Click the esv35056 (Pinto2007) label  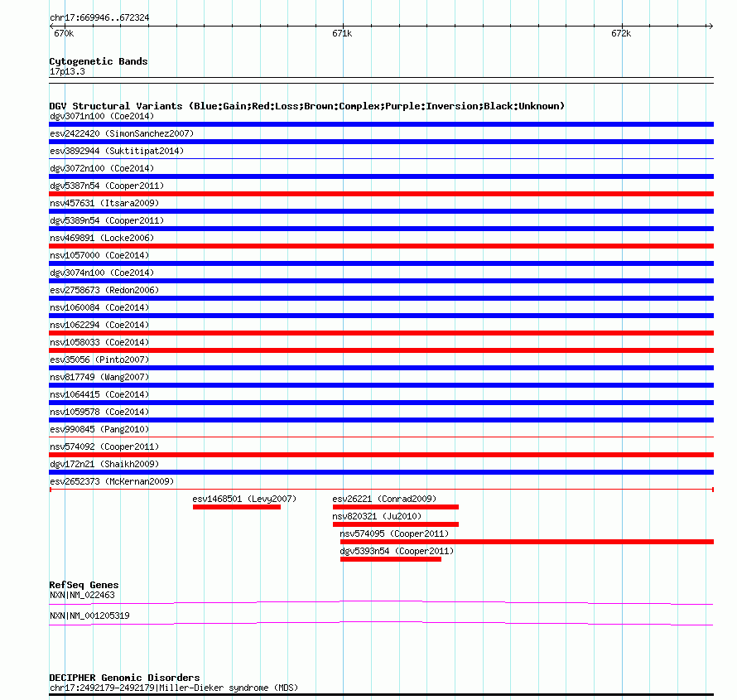(x=99, y=360)
